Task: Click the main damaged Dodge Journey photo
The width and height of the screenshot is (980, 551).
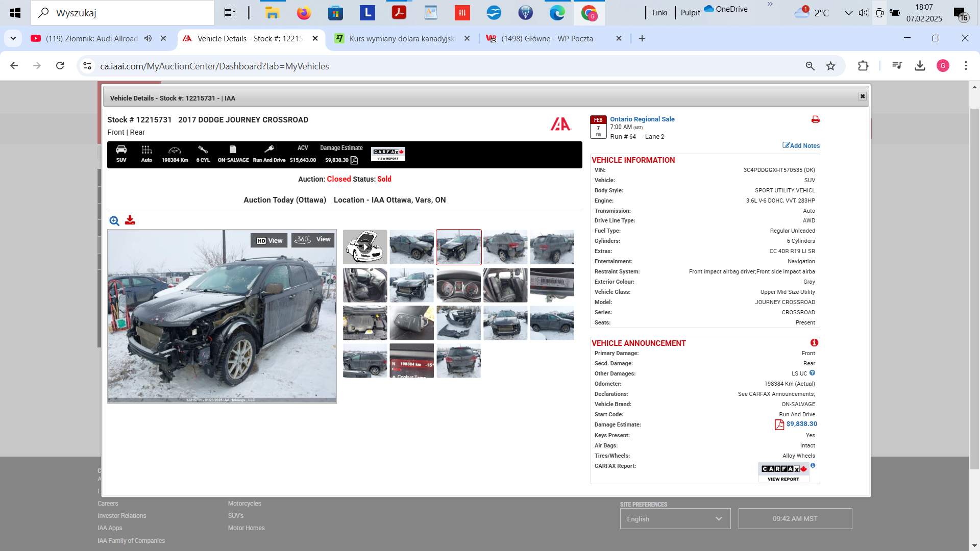Action: pos(222,316)
